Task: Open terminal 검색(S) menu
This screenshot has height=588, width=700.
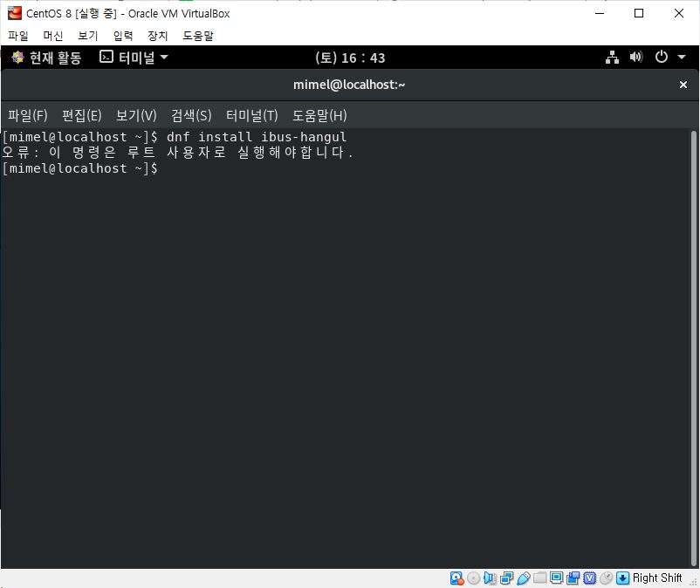Action: pyautogui.click(x=191, y=115)
